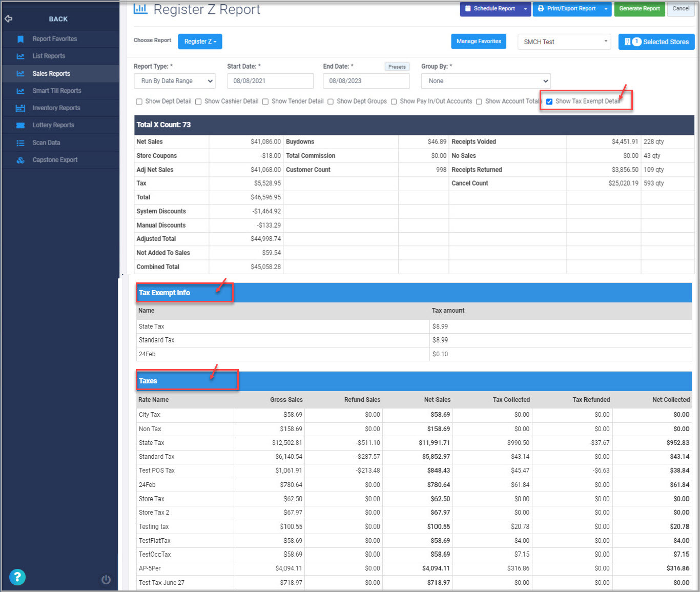Tick Show Pay In/Out Accounts checkbox
Viewport: 700px width, 592px height.
[394, 101]
